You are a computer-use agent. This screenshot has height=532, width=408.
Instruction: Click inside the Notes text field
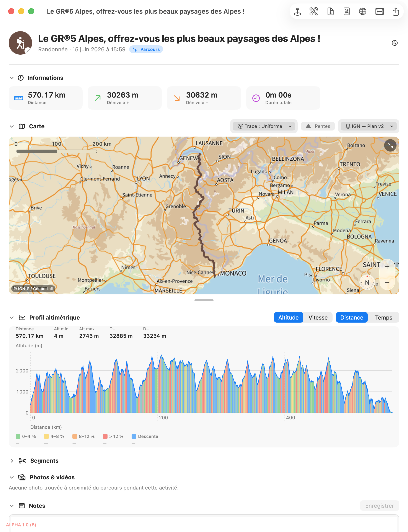pos(204,523)
